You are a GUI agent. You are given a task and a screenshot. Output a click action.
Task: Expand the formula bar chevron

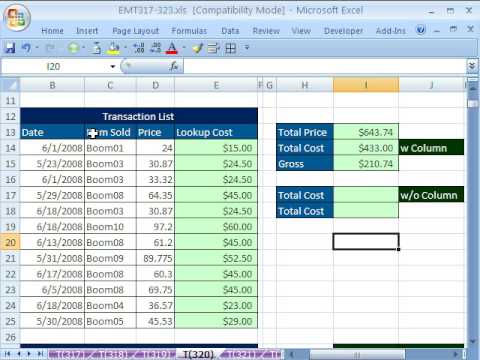(x=472, y=66)
